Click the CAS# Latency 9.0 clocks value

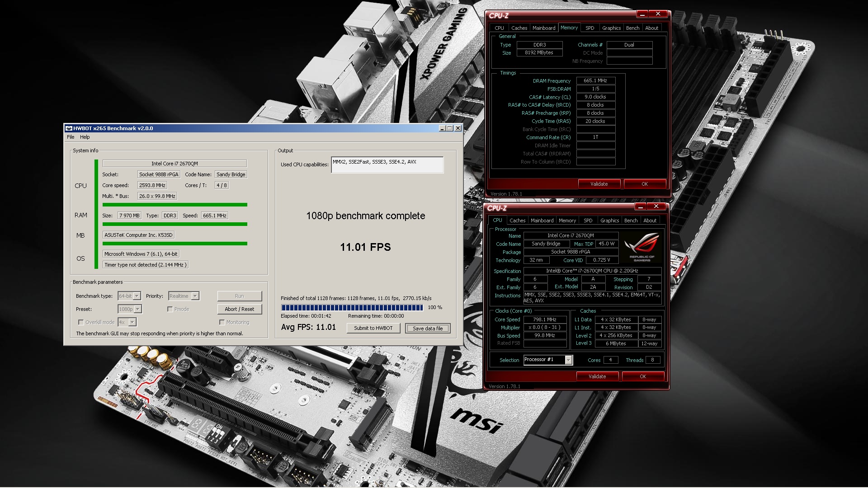(x=595, y=97)
